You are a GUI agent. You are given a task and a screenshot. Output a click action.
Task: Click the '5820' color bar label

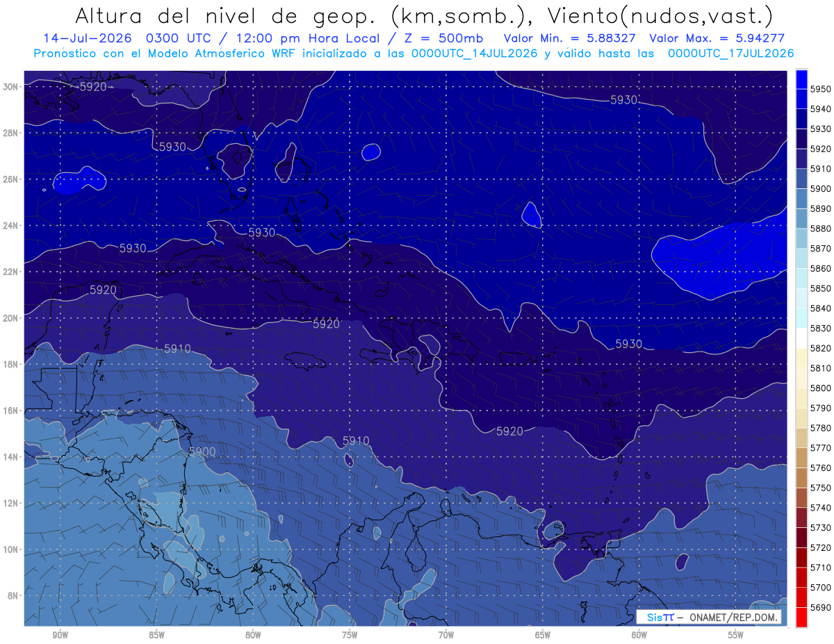tap(820, 348)
